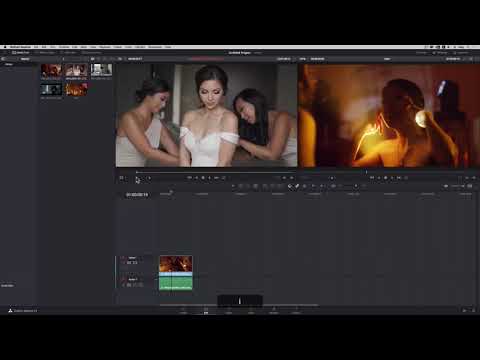Click the green audio clip on track A1
The width and height of the screenshot is (480, 360).
coord(176,283)
